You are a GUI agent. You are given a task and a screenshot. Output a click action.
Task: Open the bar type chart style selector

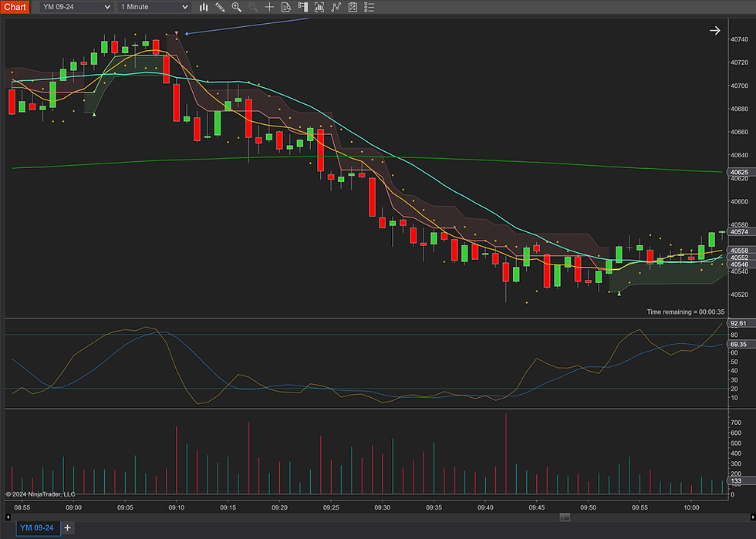204,7
